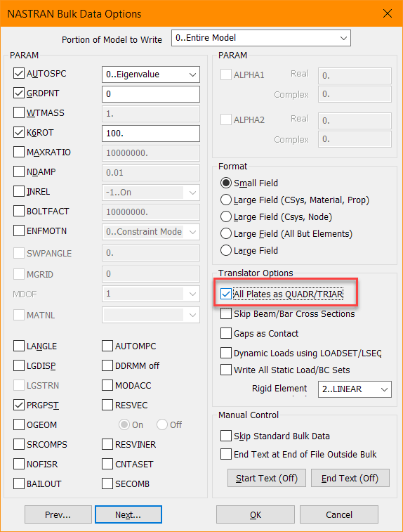Enable the INREL checkbox

click(x=19, y=191)
